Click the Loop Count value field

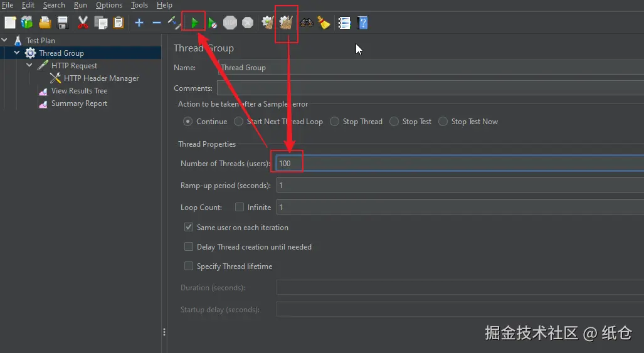tap(460, 208)
